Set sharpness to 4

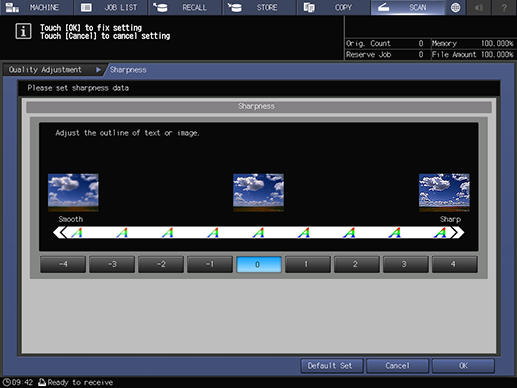pos(455,264)
